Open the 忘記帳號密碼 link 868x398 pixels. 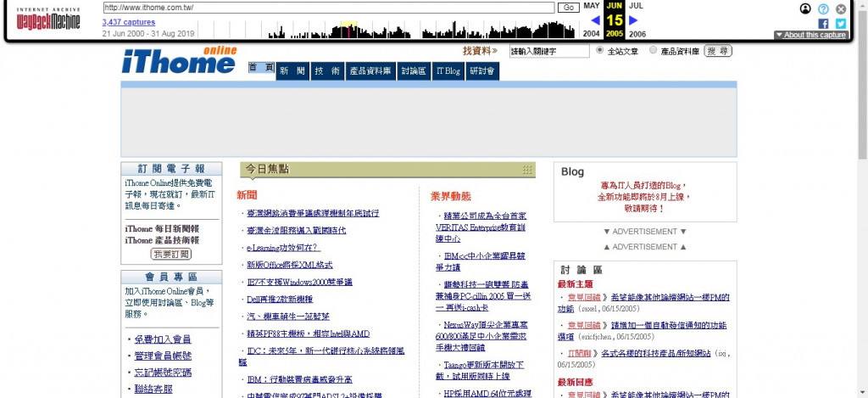(163, 373)
